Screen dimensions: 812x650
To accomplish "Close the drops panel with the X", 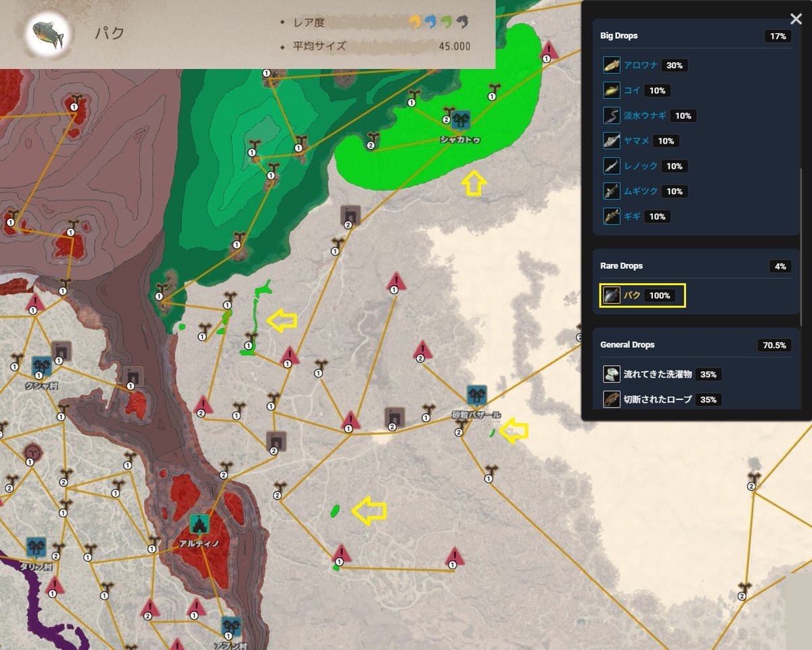I will [x=796, y=20].
